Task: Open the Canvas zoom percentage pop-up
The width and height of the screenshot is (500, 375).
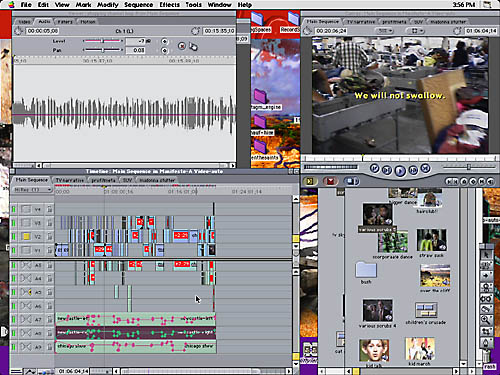Action: 385,31
